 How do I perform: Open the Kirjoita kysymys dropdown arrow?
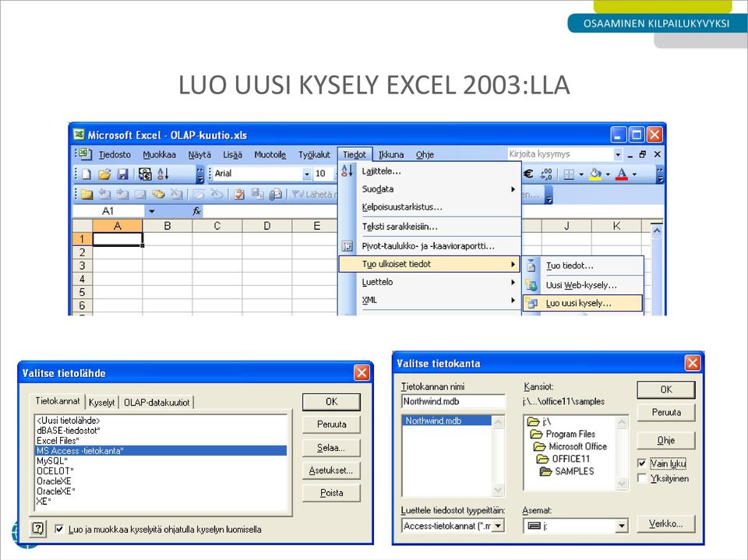618,154
